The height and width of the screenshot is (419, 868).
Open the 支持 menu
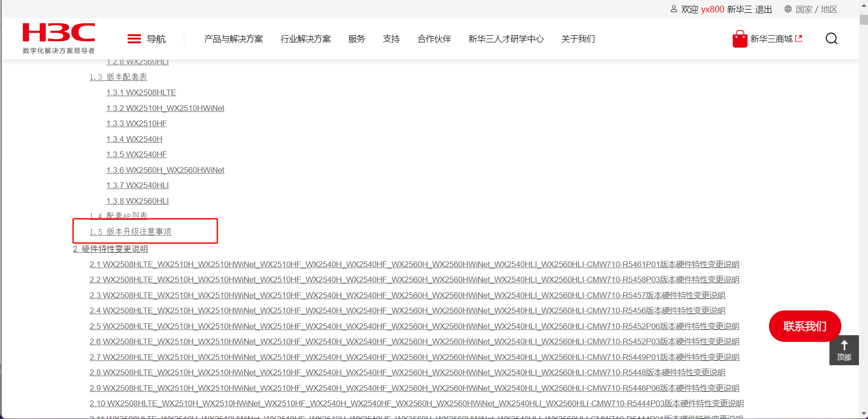(391, 39)
